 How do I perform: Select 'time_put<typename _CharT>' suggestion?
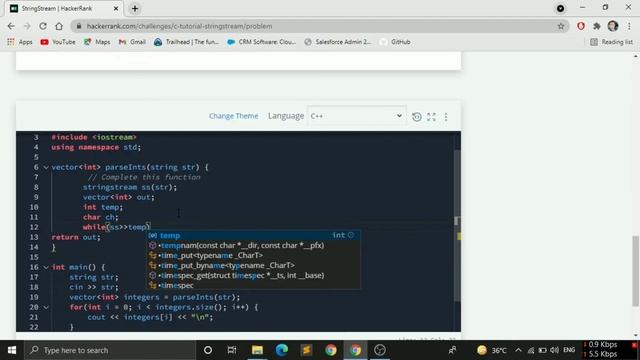pyautogui.click(x=253, y=256)
